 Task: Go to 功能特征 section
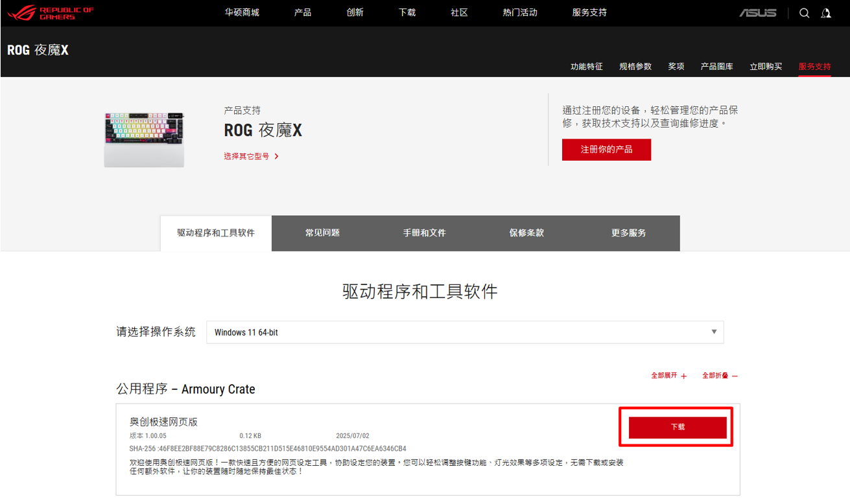point(587,67)
